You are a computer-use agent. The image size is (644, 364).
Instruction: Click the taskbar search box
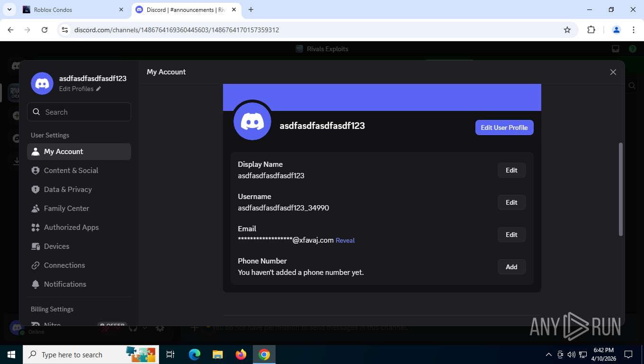90,355
